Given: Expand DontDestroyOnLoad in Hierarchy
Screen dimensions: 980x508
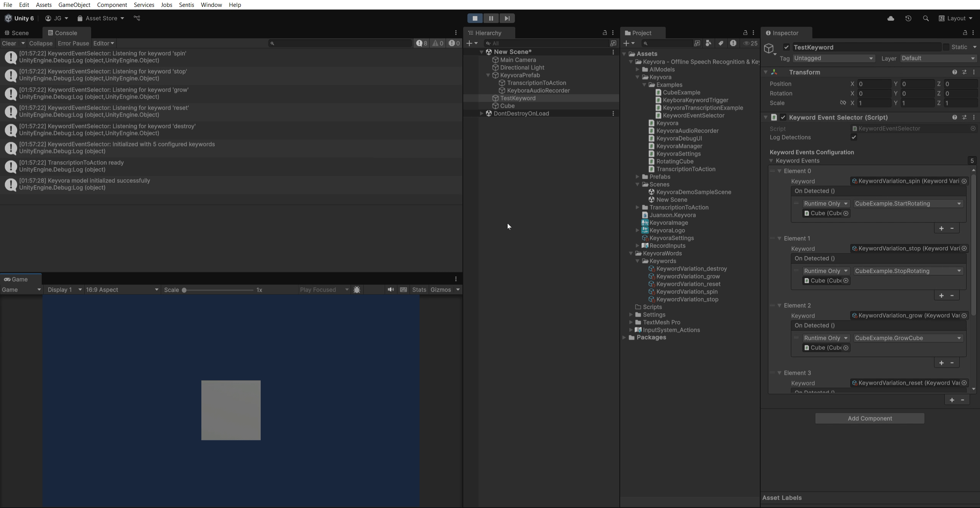Looking at the screenshot, I should coord(482,114).
